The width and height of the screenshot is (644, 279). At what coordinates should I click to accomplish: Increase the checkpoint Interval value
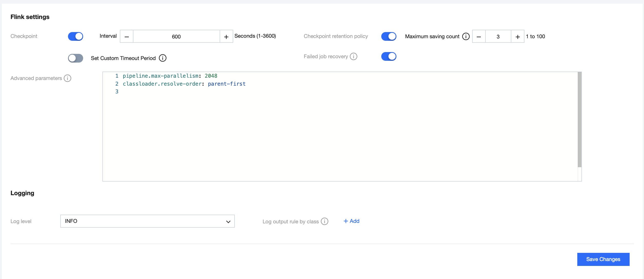226,36
